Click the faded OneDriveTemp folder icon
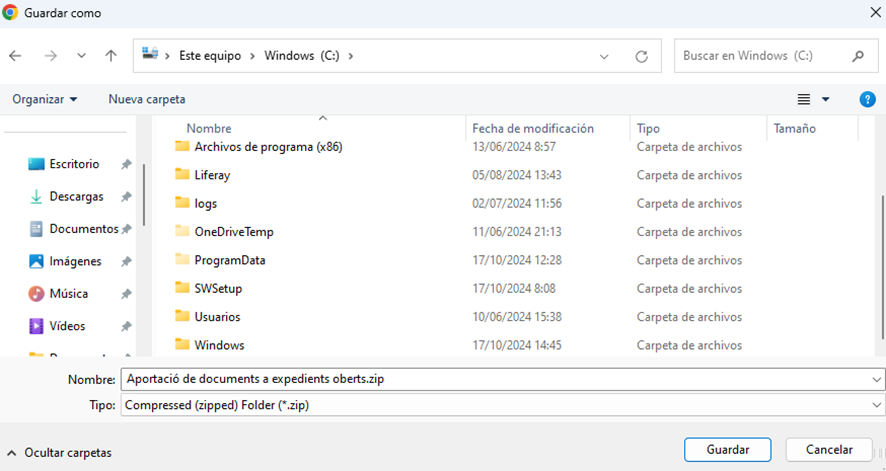Viewport: 886px width, 471px height. 182,231
